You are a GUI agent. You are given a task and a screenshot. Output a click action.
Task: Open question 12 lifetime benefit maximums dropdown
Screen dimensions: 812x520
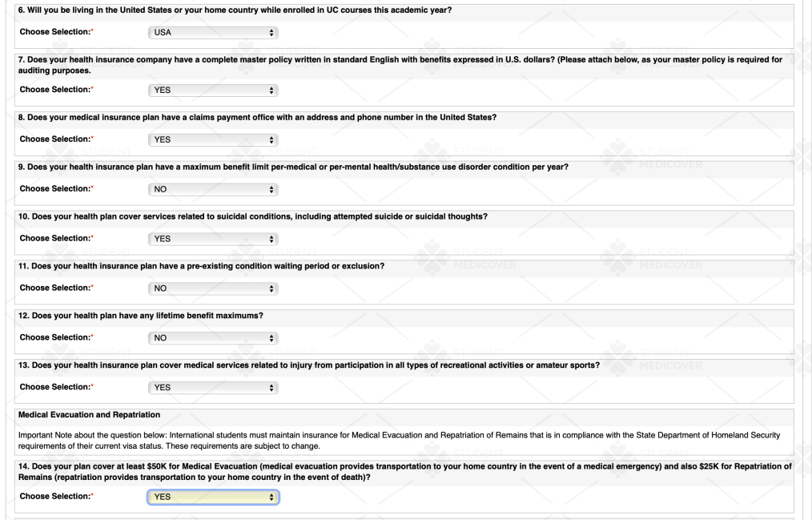[213, 338]
